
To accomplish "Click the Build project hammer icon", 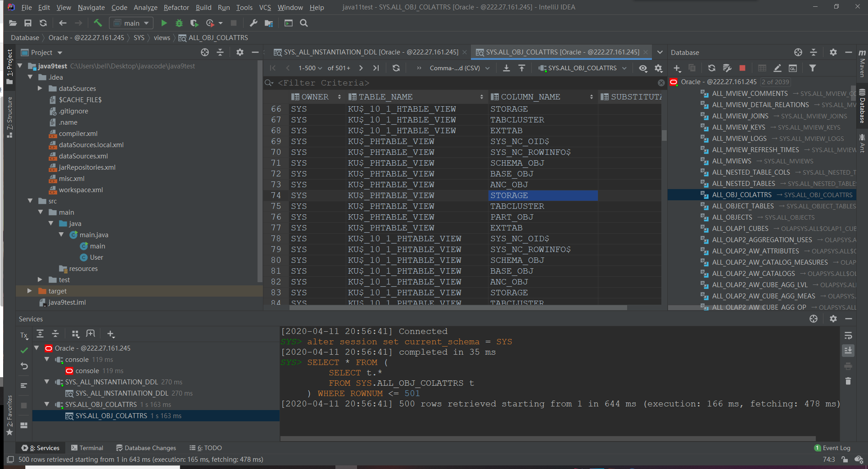I will pos(98,23).
